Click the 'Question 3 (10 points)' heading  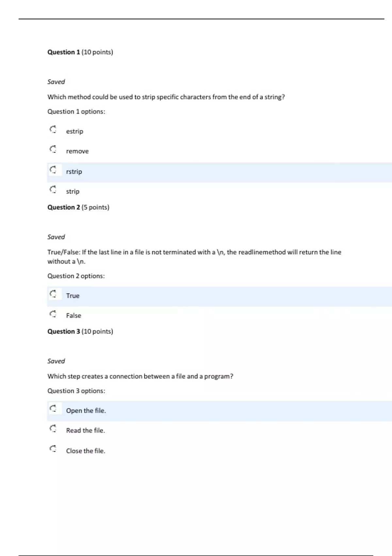point(80,332)
